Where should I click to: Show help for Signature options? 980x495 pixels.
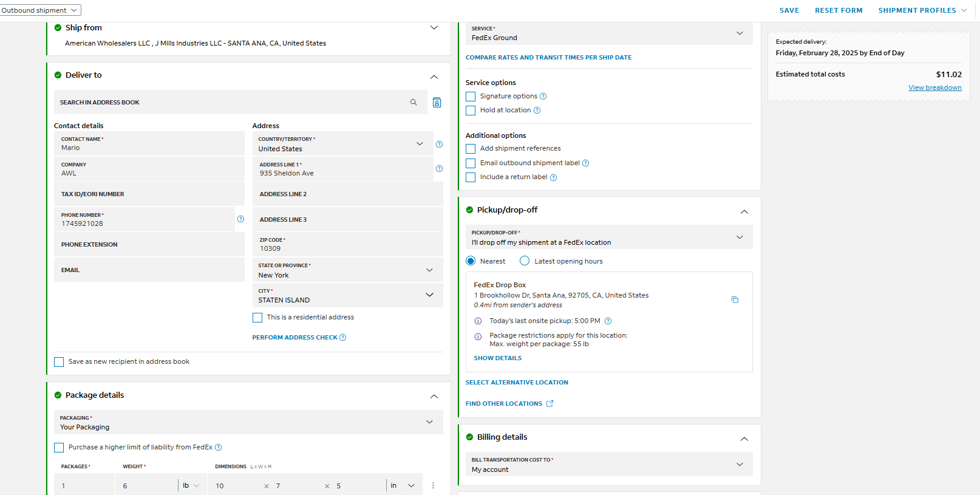(543, 97)
